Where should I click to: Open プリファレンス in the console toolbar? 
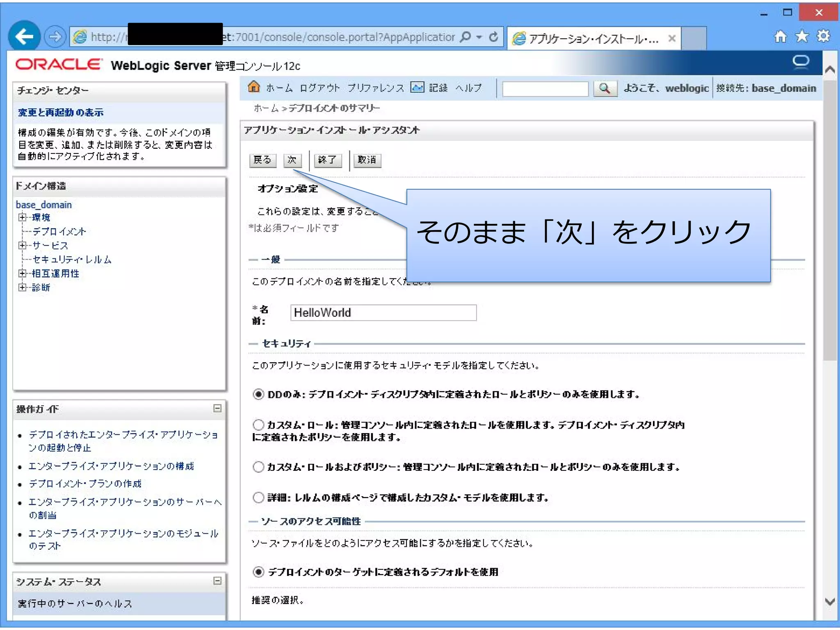tap(375, 88)
